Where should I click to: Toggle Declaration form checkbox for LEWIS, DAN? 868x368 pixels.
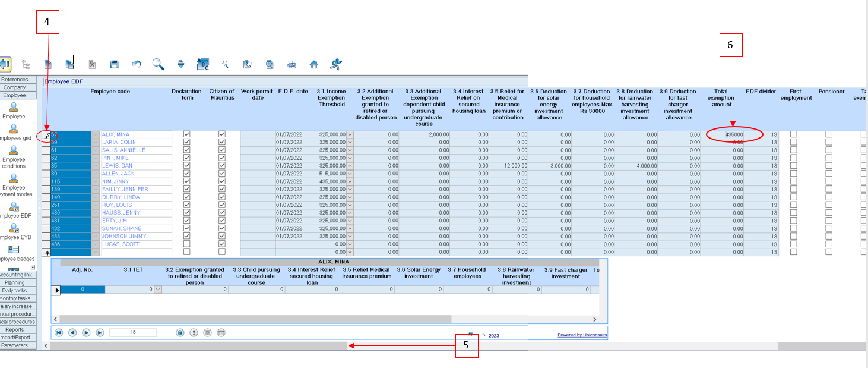(x=187, y=166)
